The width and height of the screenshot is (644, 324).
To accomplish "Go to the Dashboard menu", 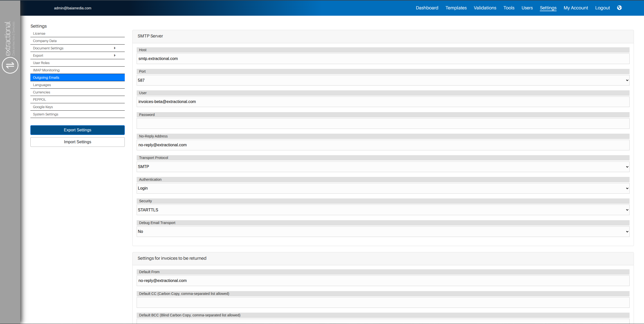I will [427, 8].
